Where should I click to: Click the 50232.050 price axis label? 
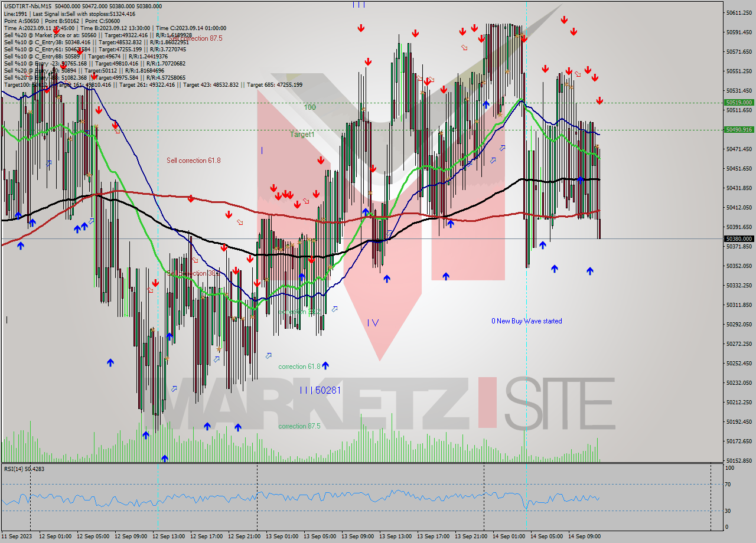point(739,382)
